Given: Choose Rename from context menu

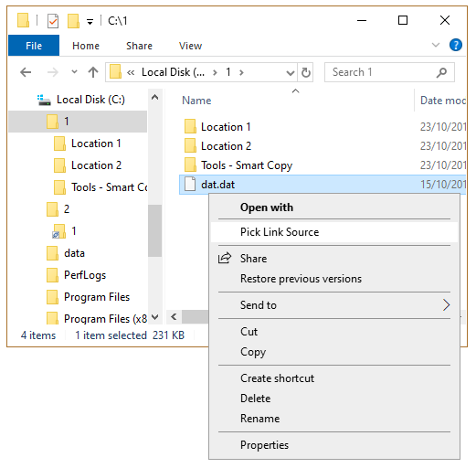Looking at the screenshot, I should click(334, 419).
